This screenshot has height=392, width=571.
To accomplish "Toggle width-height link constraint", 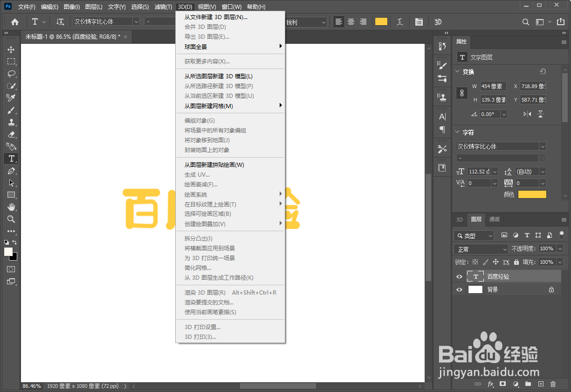I will [462, 93].
